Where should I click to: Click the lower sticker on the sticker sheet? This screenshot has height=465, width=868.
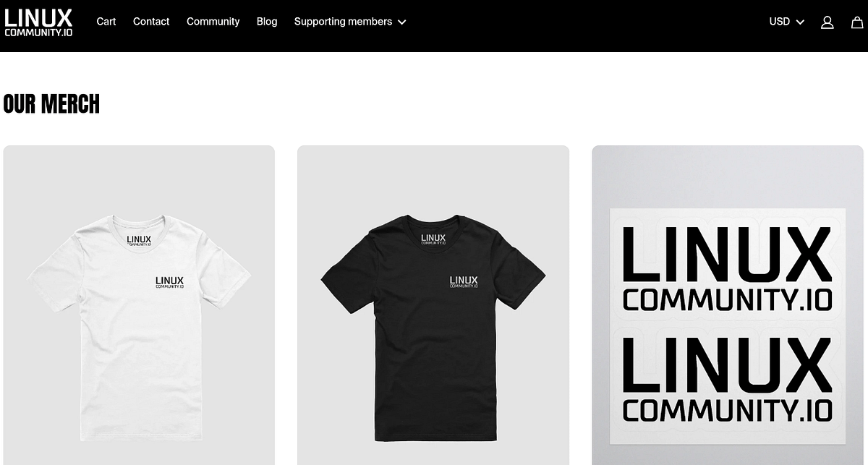(728, 380)
